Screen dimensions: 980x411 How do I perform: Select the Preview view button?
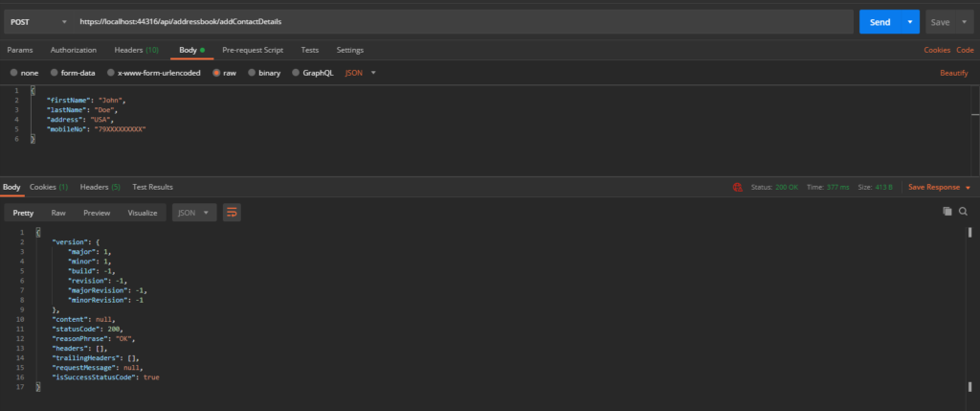tap(97, 213)
